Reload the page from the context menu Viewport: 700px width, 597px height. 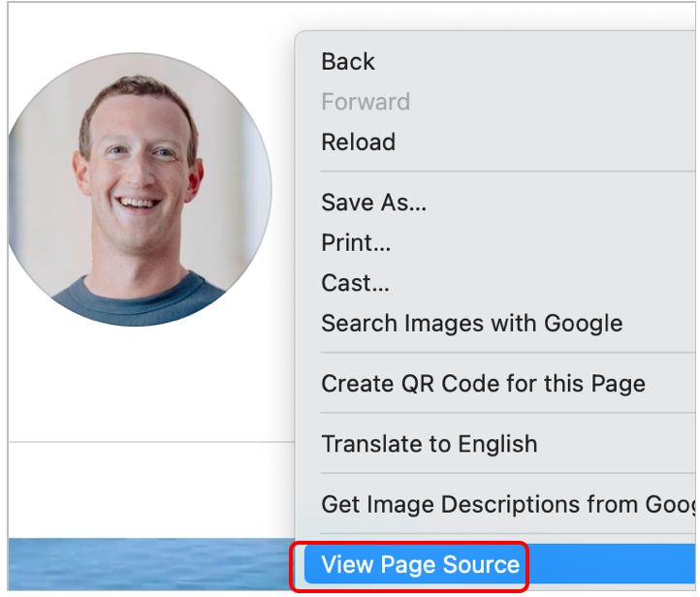(358, 141)
